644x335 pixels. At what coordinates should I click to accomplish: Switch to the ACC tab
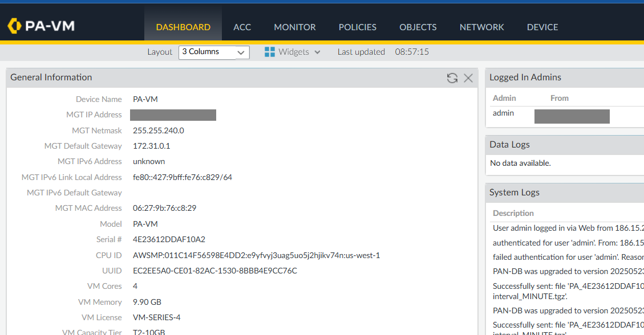point(242,27)
